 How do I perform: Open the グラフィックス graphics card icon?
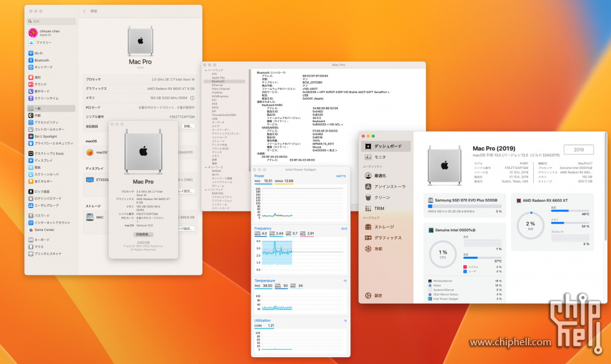coord(368,237)
